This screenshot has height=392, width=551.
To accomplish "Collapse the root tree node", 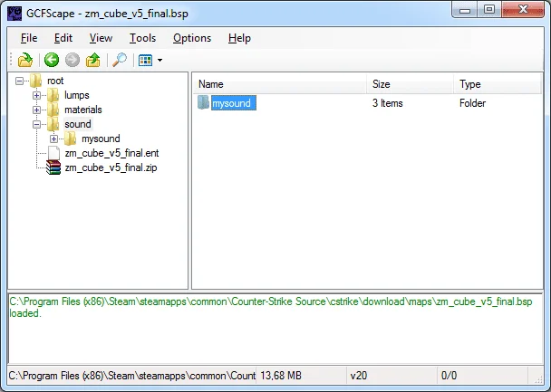I will tap(20, 81).
